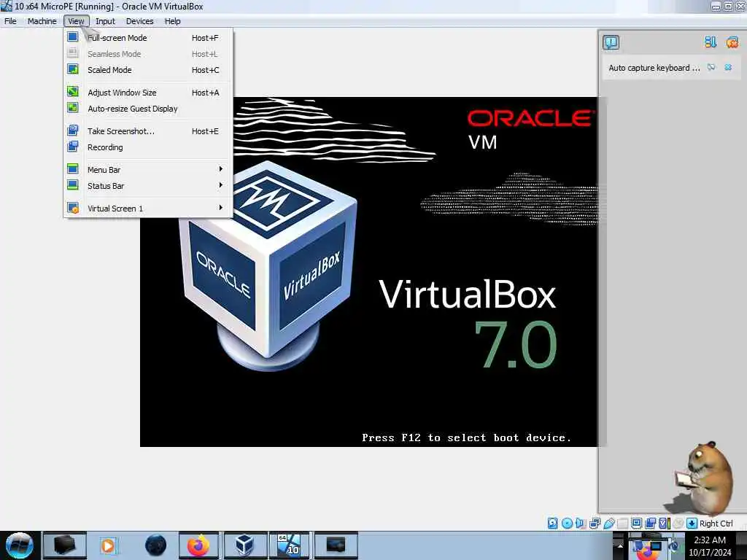Click the USB status bar indicator
This screenshot has height=560, width=747.
point(608,524)
